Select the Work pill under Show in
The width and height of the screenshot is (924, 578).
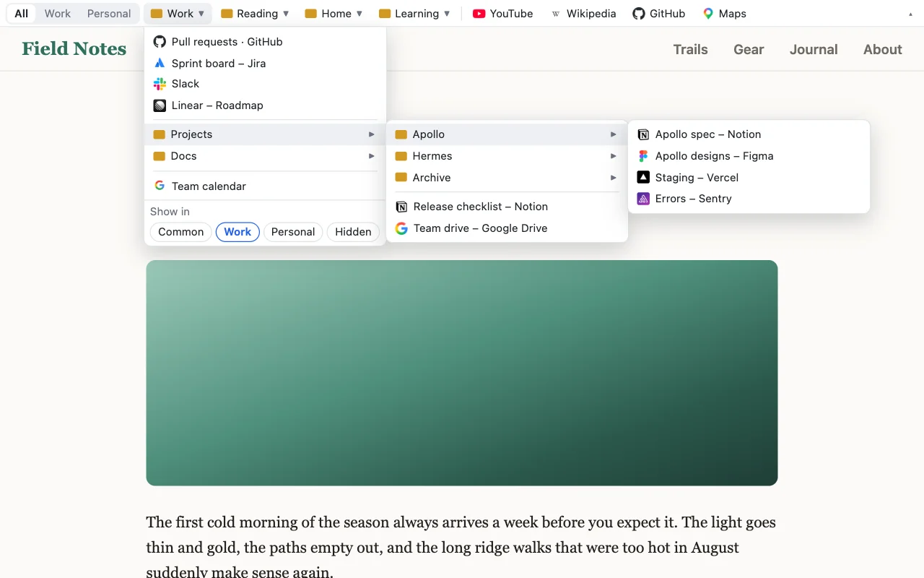click(x=237, y=232)
